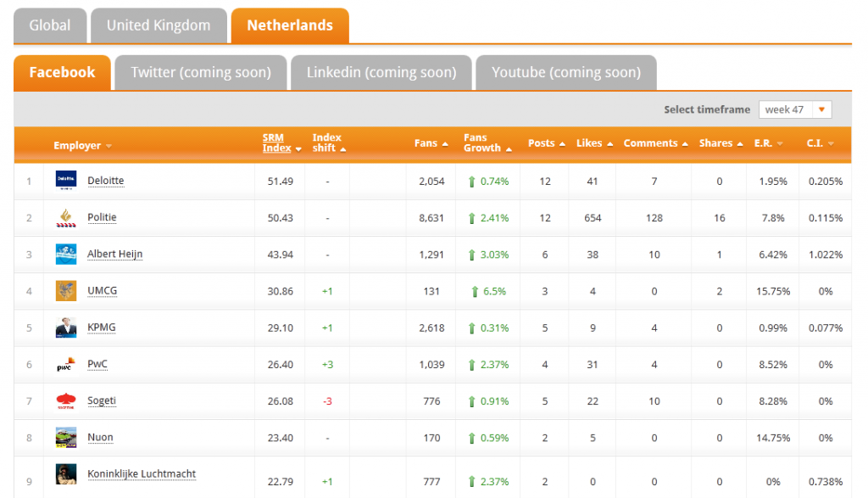Click Politie's fan count 8,631
868x498 pixels.
(431, 218)
